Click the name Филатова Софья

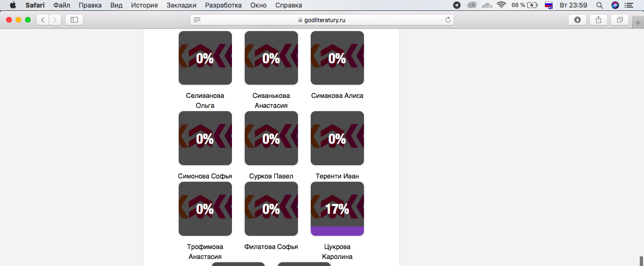[x=271, y=247]
